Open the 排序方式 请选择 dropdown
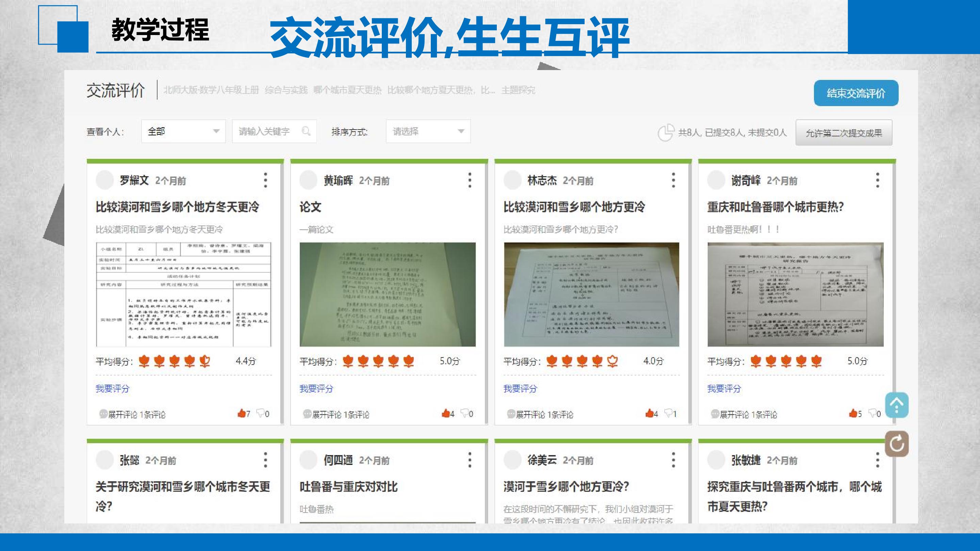 pyautogui.click(x=428, y=131)
